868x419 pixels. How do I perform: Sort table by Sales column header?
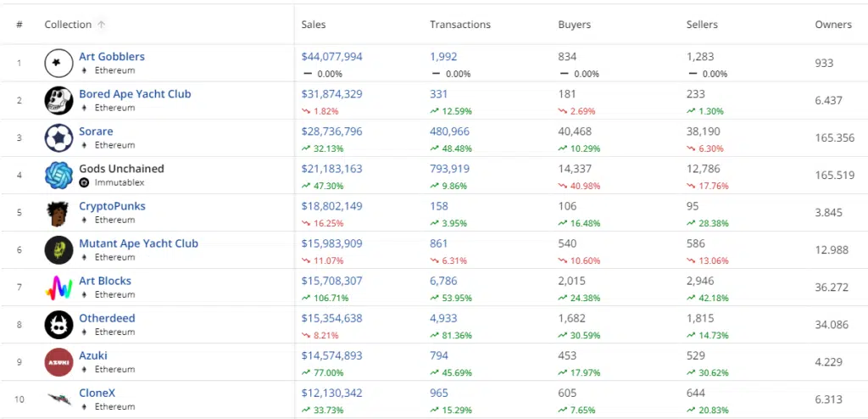click(x=314, y=25)
